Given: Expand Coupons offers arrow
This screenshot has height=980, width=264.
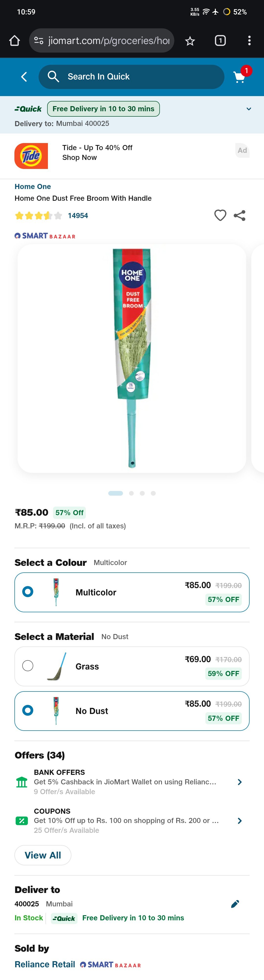Looking at the screenshot, I should pos(240,821).
